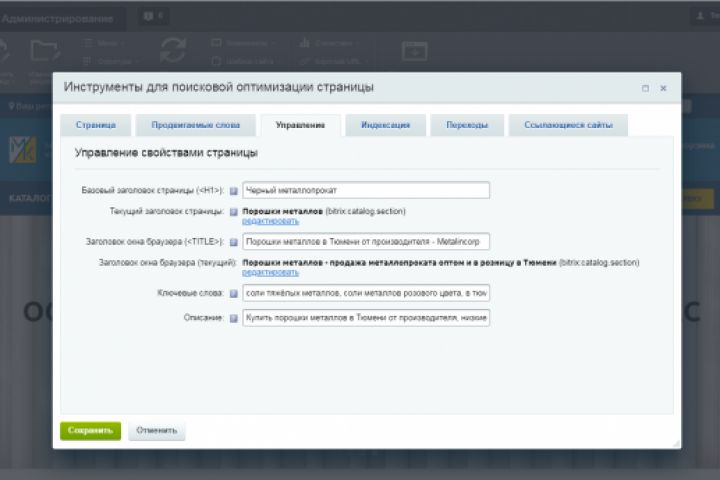Click help icon beside Текущий заголовок страницы
The image size is (720, 480).
coord(234,212)
